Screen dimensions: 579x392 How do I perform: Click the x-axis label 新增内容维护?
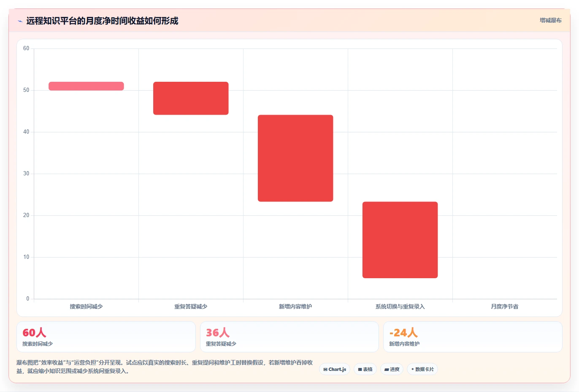295,306
